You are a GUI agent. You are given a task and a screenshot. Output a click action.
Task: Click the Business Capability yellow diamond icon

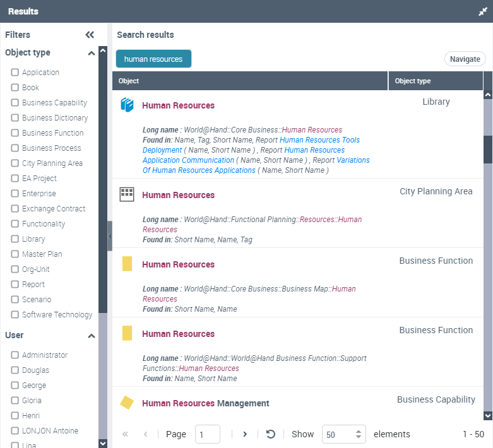point(127,403)
